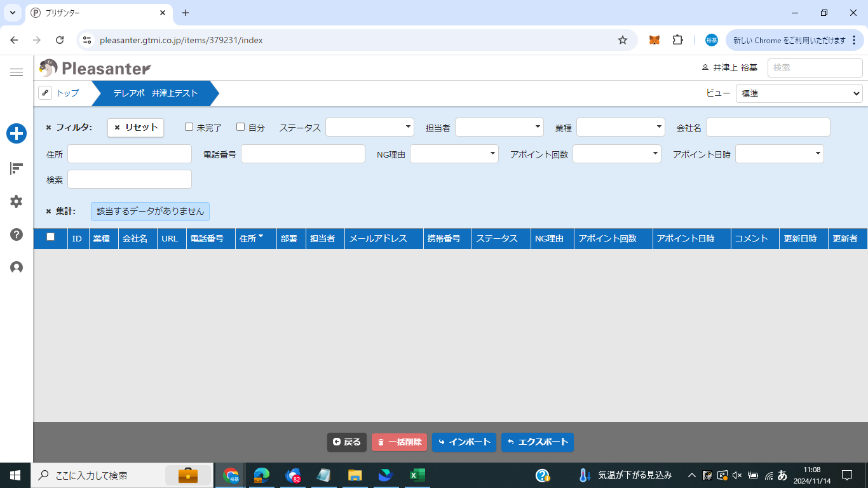
Task: Check the select-all checkbox in table header
Action: 51,237
